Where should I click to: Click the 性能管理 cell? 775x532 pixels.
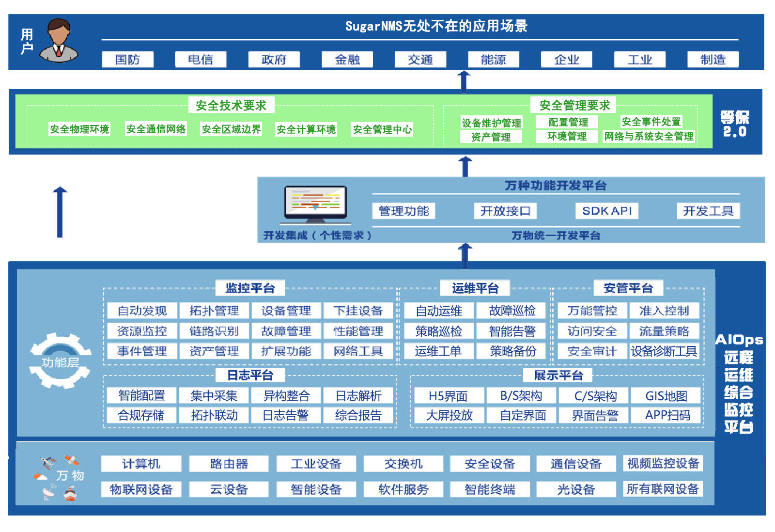358,331
